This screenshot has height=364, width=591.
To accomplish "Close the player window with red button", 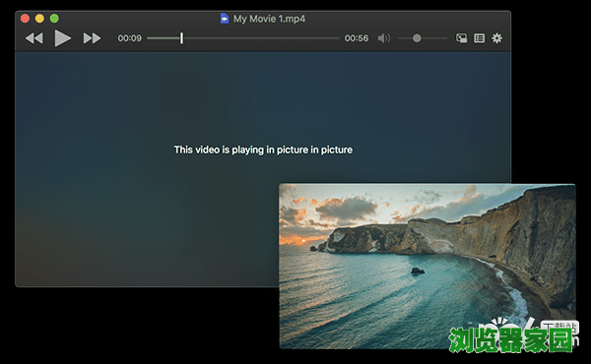I will click(x=25, y=19).
